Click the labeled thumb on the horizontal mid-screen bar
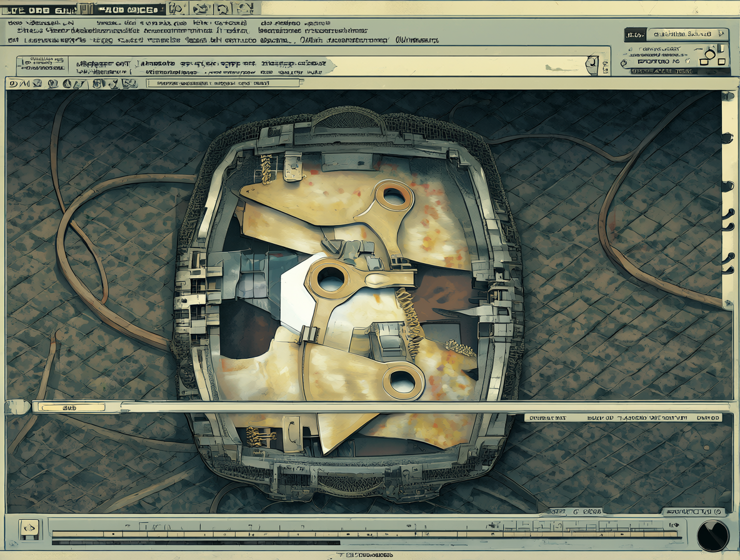Viewport: 740px width, 560px height. pos(72,407)
